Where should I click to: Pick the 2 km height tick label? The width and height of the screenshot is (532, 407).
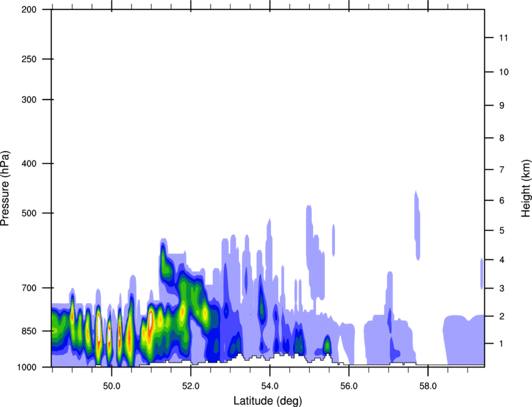[502, 316]
